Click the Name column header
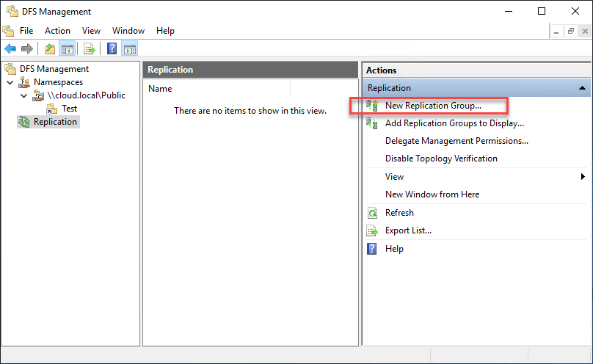The image size is (593, 364). click(x=217, y=89)
